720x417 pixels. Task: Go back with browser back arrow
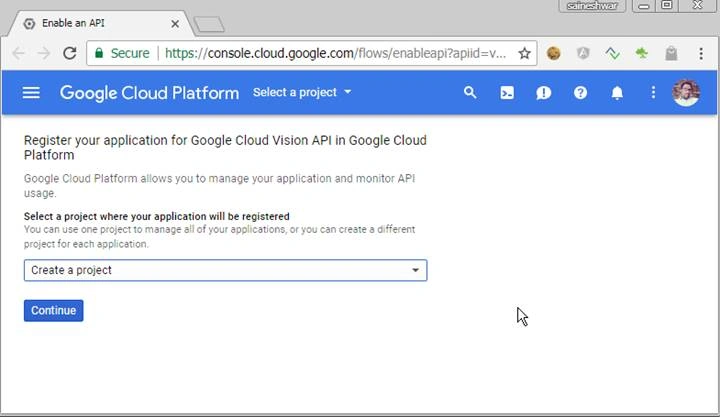tap(18, 53)
